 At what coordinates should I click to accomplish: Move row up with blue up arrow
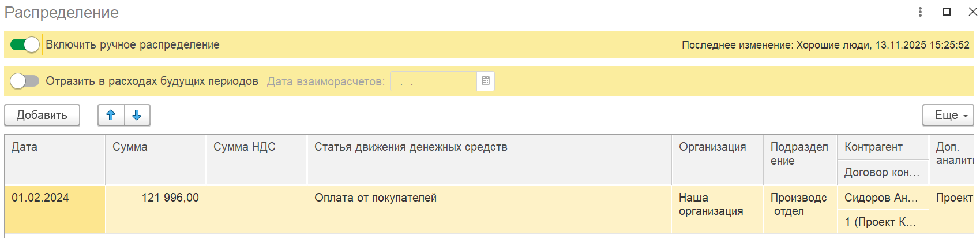111,115
